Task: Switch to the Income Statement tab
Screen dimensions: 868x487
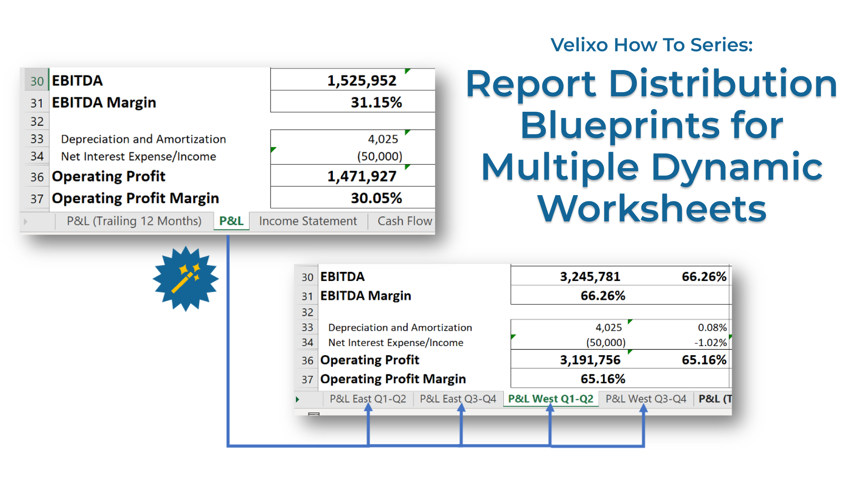Action: click(308, 221)
